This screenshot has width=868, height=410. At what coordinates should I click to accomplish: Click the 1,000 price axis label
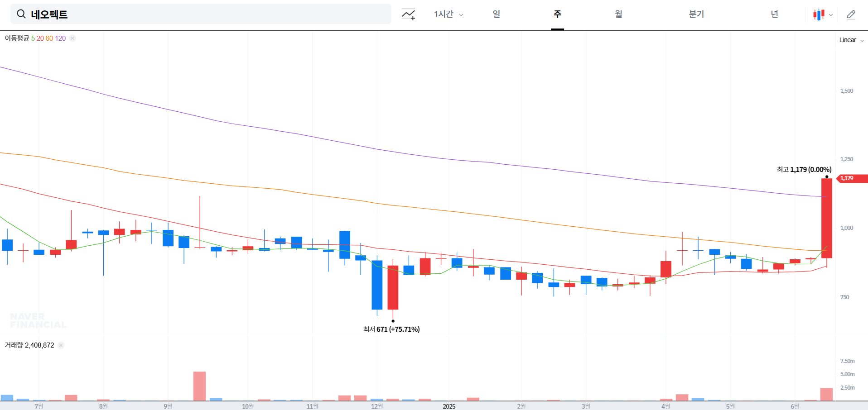847,228
